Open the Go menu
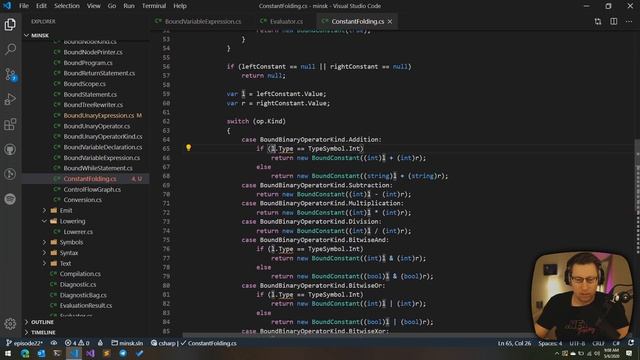This screenshot has height=360, width=640. coord(112,6)
